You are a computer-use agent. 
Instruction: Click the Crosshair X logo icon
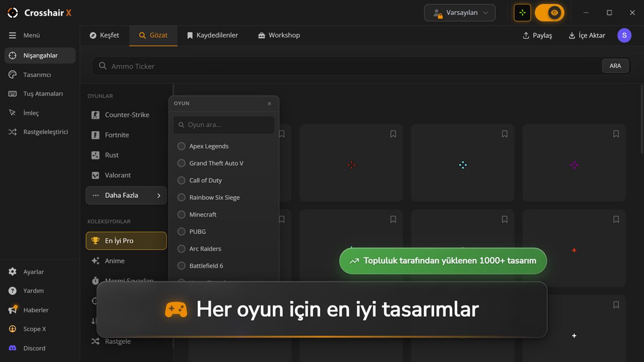click(13, 13)
